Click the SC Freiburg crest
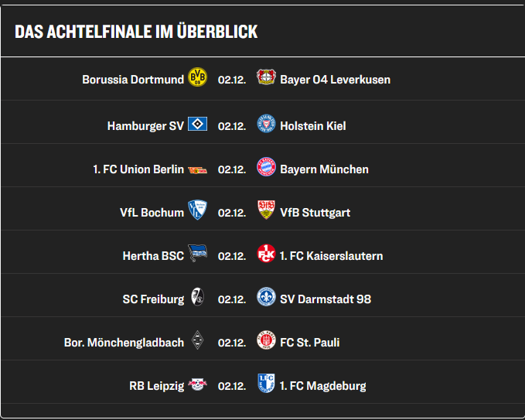525x420 pixels. [197, 296]
